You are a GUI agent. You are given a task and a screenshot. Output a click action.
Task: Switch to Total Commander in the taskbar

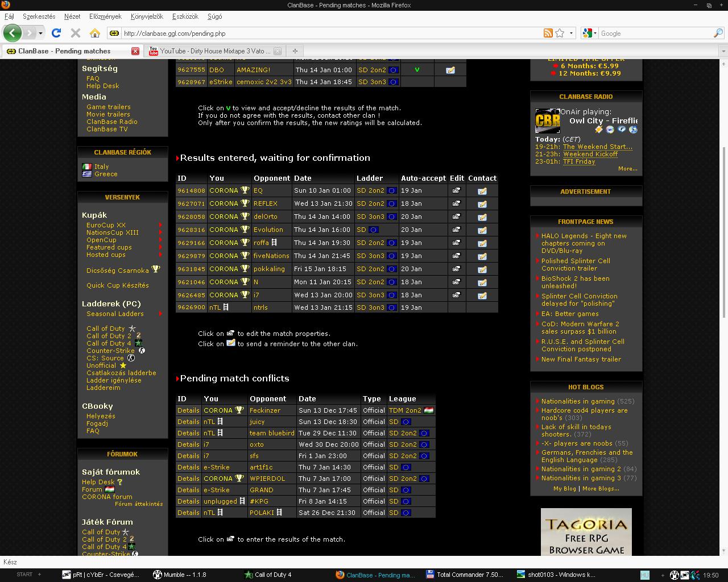465,575
